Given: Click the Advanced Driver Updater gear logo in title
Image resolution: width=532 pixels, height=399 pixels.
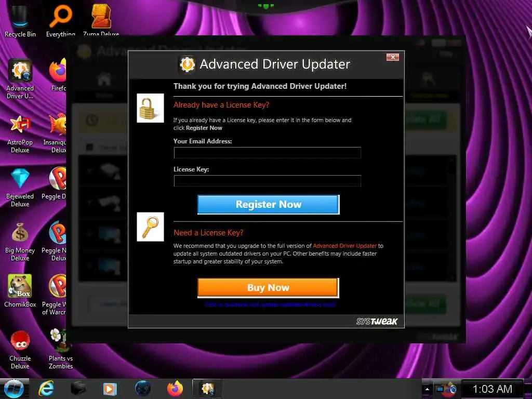Looking at the screenshot, I should coord(187,64).
